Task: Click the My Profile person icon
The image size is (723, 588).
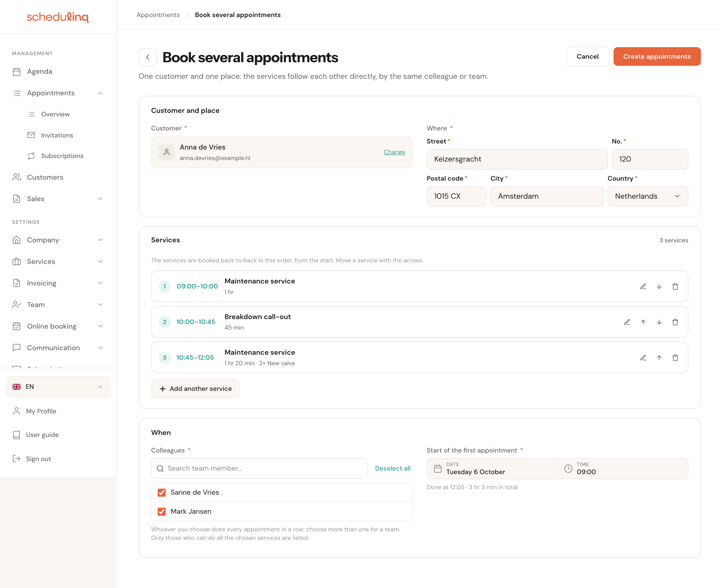Action: (16, 411)
